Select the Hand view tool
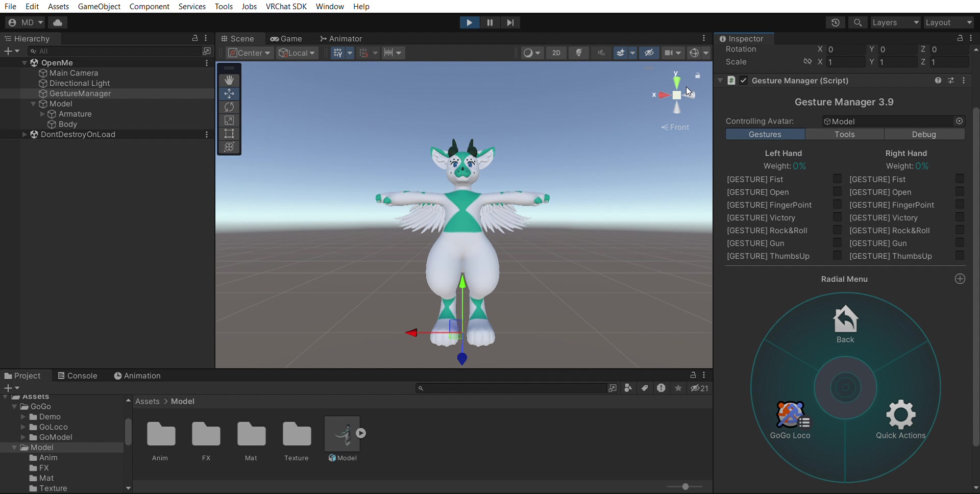 (x=229, y=80)
